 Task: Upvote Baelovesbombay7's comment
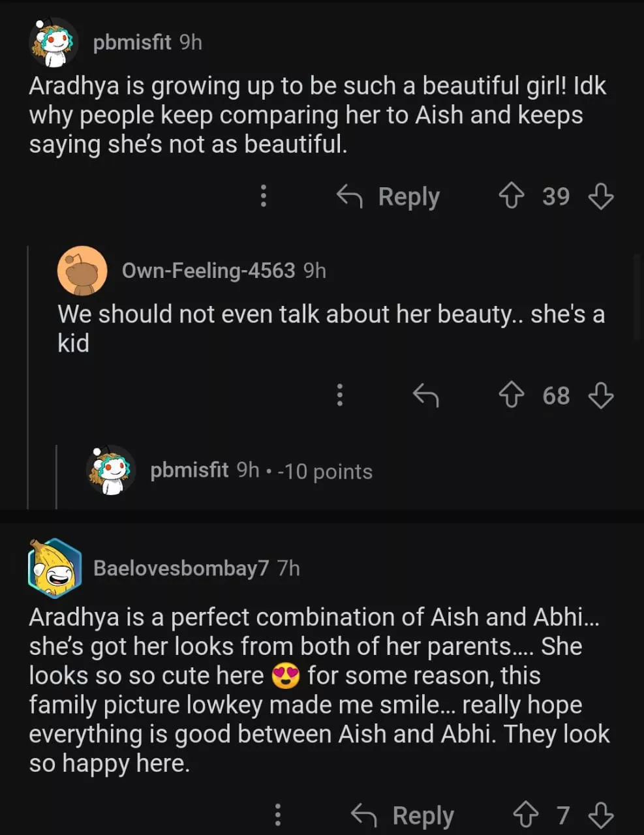click(x=526, y=815)
